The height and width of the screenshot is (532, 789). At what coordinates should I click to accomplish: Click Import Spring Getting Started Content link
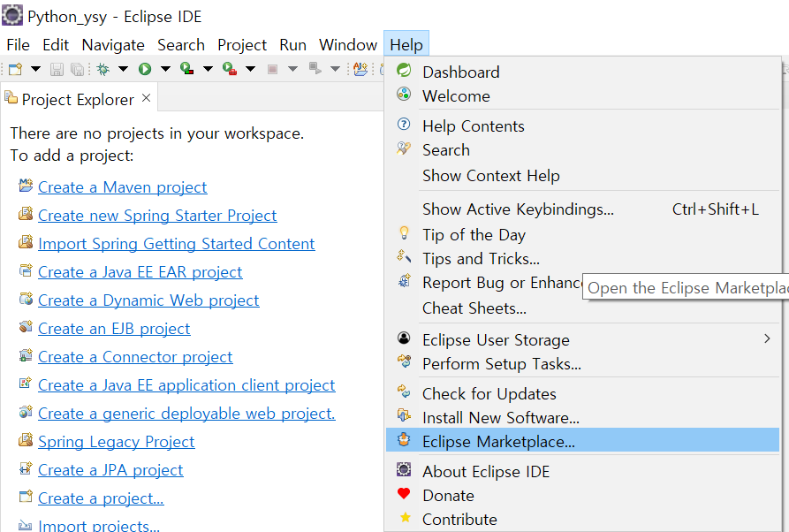pyautogui.click(x=176, y=244)
